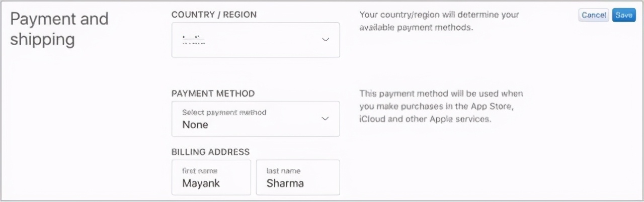Screen dimensions: 644x202
Task: Click the chevron beside the None payment option
Action: tap(326, 119)
